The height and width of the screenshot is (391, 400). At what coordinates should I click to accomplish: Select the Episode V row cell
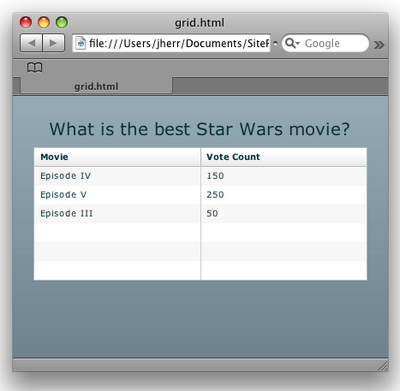(x=117, y=195)
